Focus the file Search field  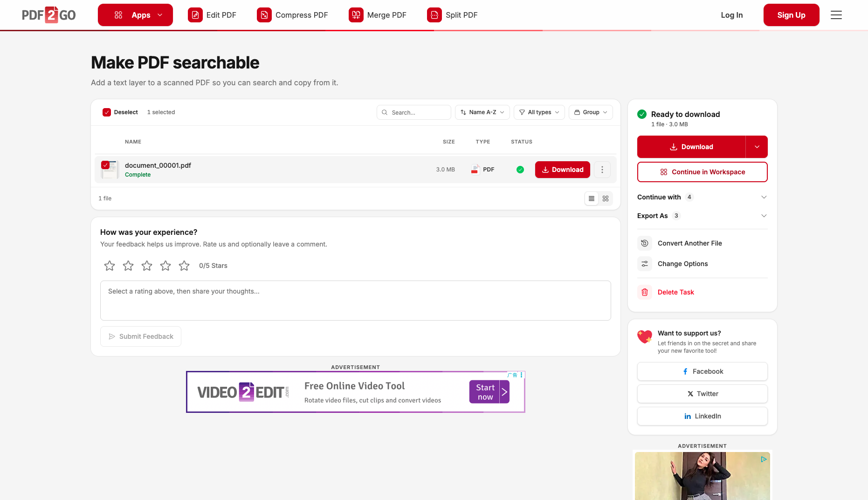point(414,112)
